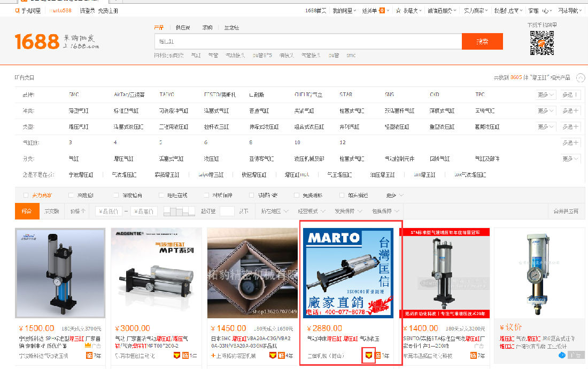The width and height of the screenshot is (588, 369).
Task: Check the 破损补寄 filter box
Action: [x=252, y=195]
